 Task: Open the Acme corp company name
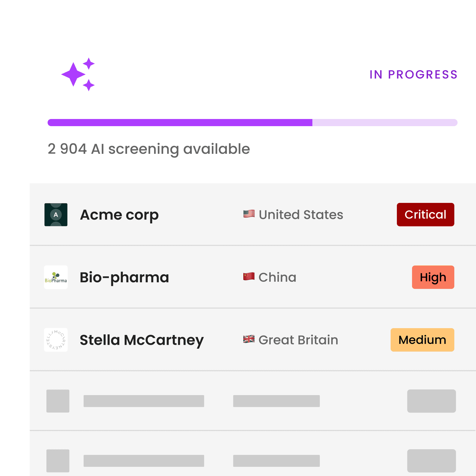[x=119, y=215]
